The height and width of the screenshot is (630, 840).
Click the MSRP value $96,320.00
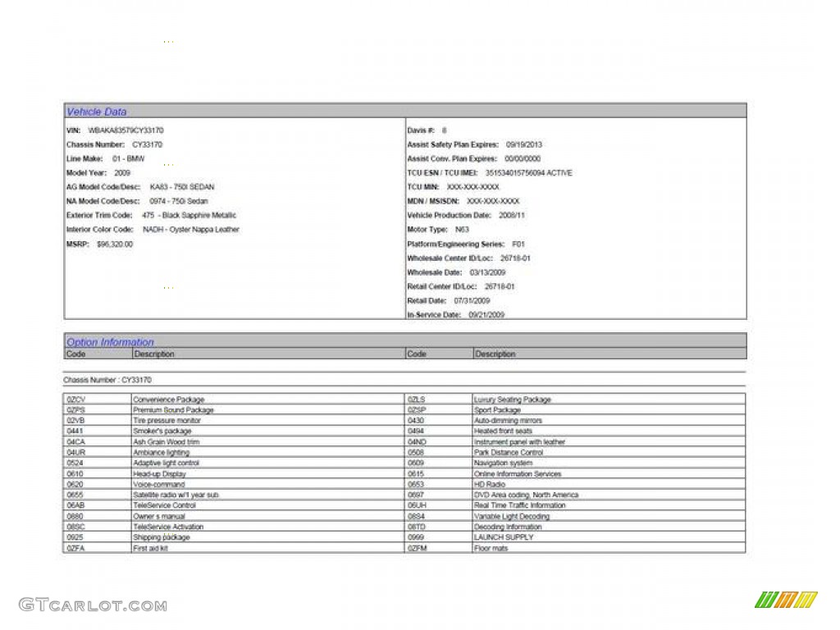click(x=115, y=244)
